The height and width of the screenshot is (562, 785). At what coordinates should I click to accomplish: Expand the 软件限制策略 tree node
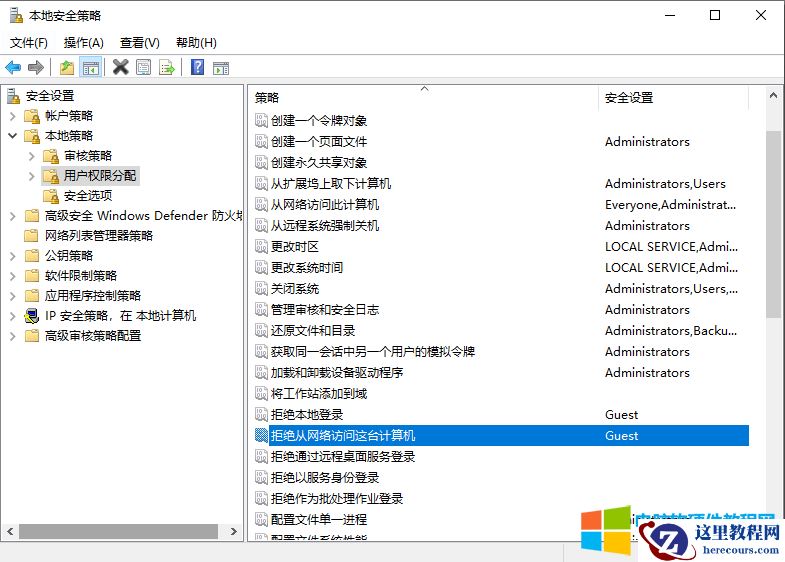[x=13, y=276]
